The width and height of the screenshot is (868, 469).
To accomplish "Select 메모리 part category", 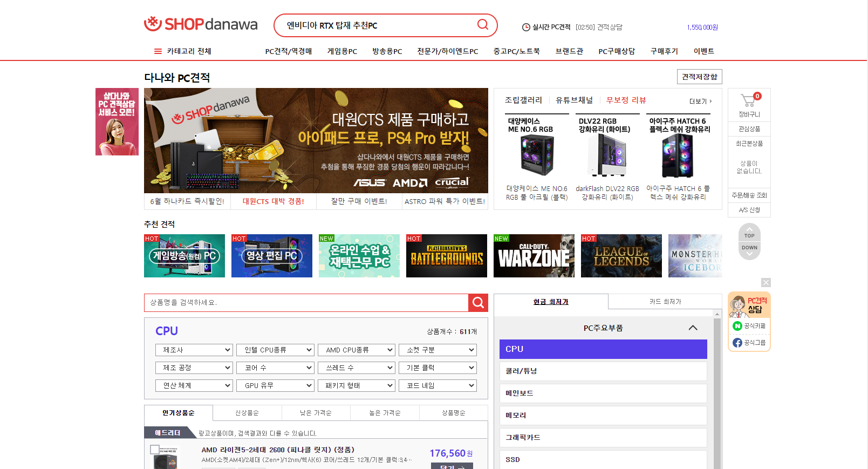I will [603, 416].
